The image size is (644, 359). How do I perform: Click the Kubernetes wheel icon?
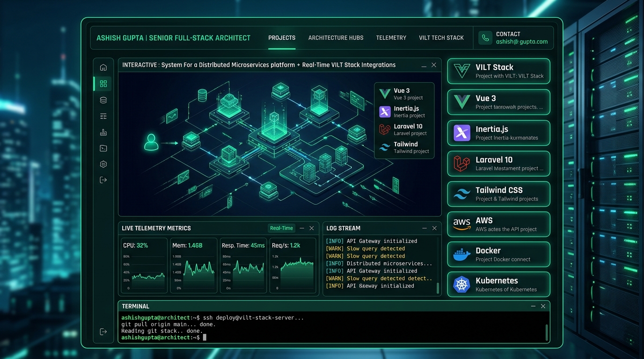pos(461,284)
